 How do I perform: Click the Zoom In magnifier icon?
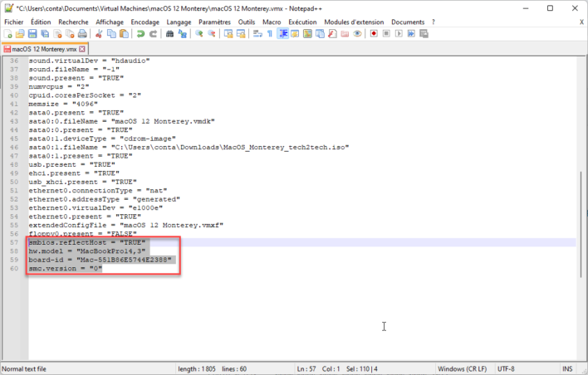[199, 34]
